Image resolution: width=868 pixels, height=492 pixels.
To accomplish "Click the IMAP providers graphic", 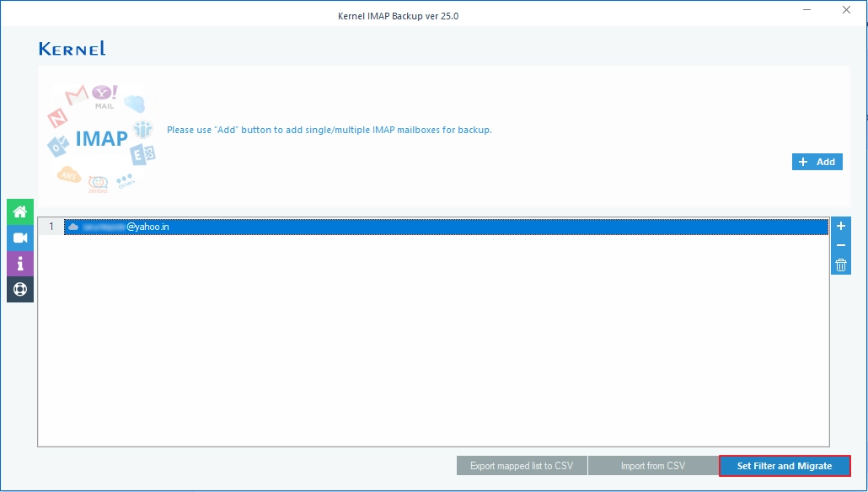I will pos(103,138).
